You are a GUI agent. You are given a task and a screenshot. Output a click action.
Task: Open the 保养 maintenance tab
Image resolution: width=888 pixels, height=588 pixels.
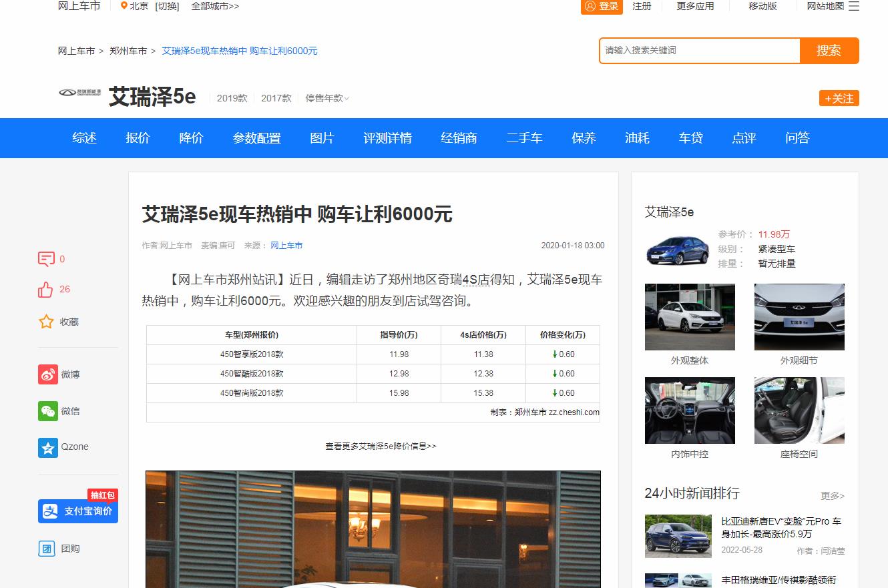(584, 138)
